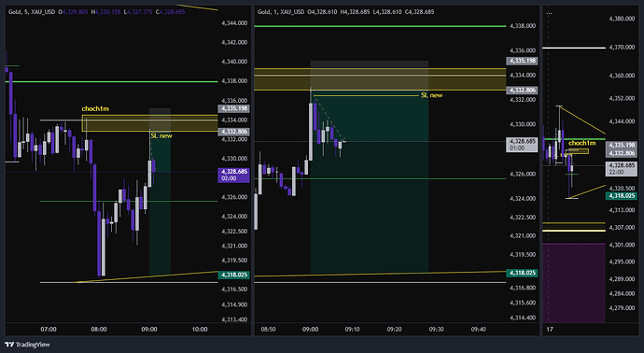Click the 10:00 time label
Screen dimensions: 644x353
click(x=200, y=329)
